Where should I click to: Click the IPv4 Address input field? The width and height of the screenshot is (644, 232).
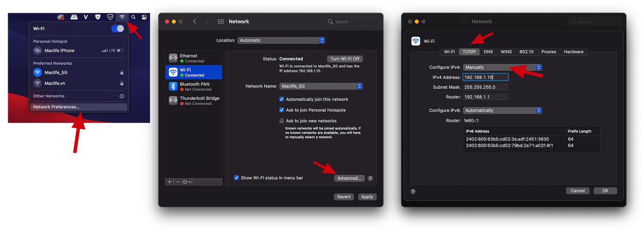point(486,77)
